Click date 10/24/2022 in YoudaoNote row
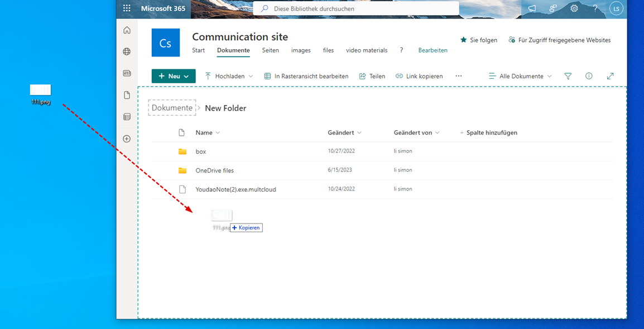 342,189
